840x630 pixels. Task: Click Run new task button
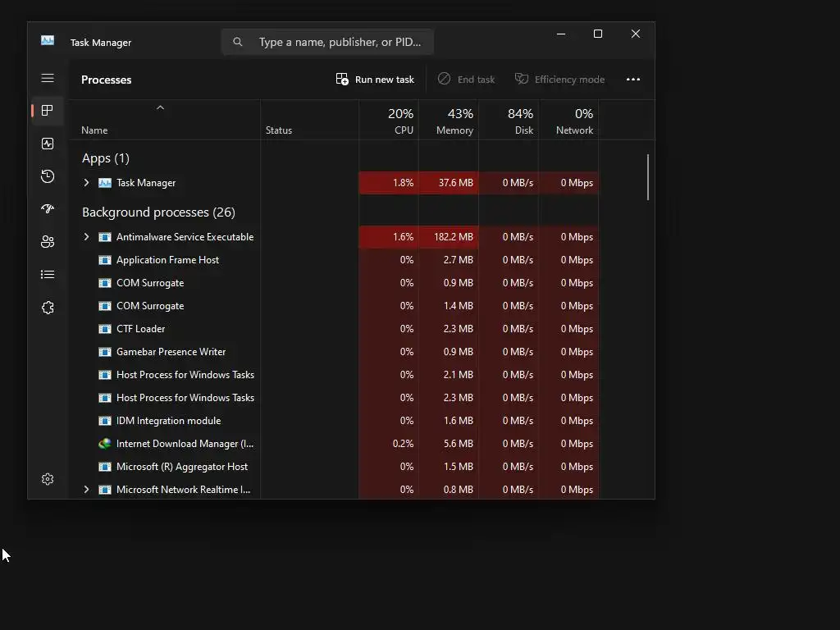coord(375,80)
